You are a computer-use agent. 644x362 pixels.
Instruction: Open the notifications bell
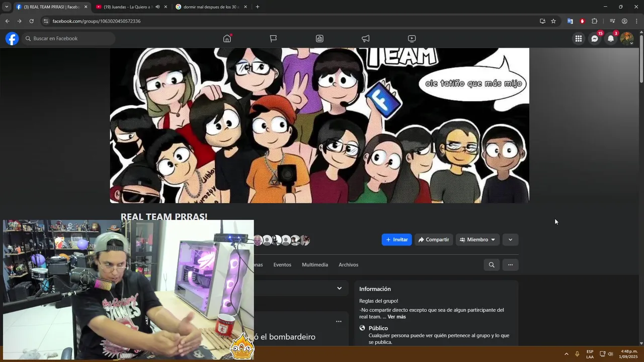(611, 39)
